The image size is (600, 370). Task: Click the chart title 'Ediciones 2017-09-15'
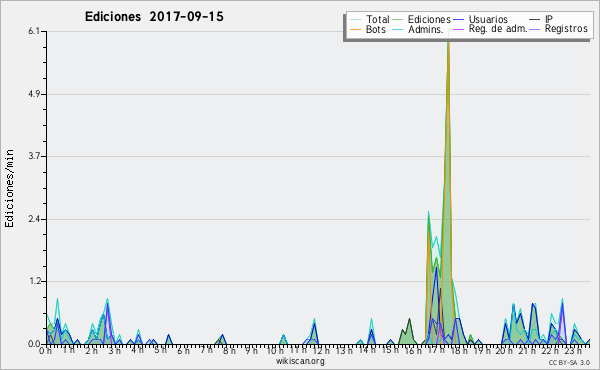[154, 17]
